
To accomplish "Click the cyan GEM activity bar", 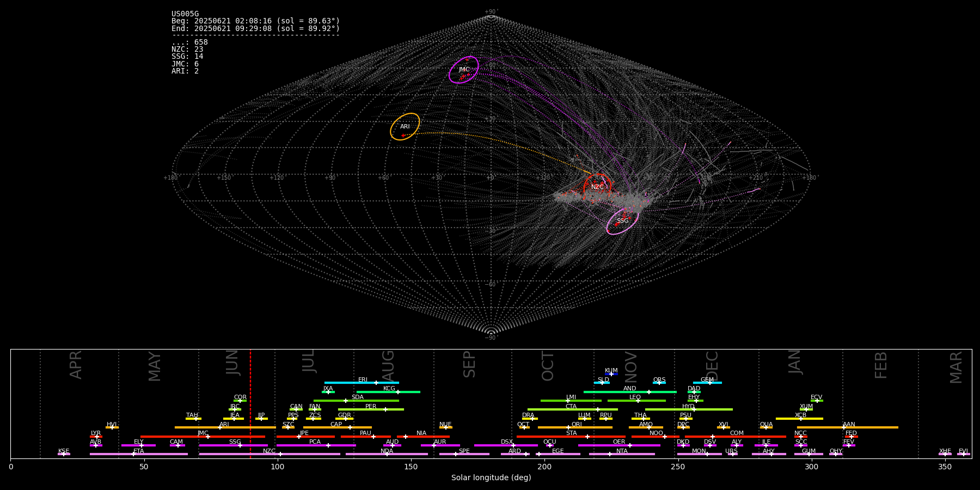I will point(707,383).
